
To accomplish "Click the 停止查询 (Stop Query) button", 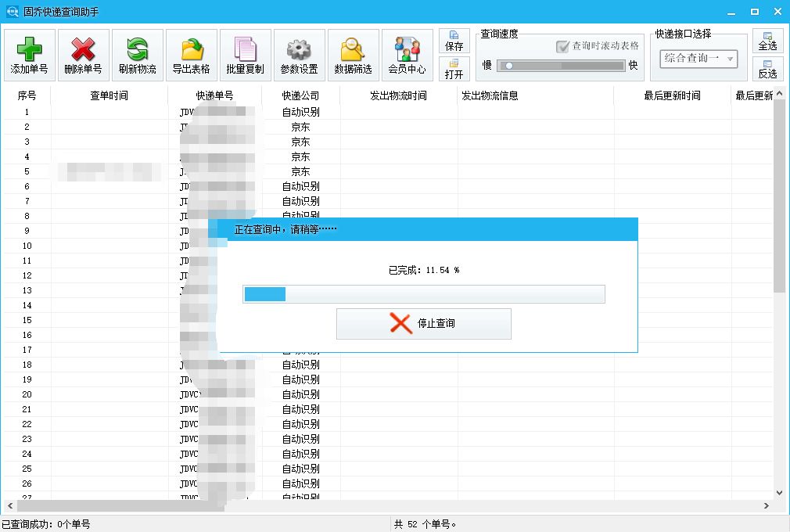I will pos(423,323).
